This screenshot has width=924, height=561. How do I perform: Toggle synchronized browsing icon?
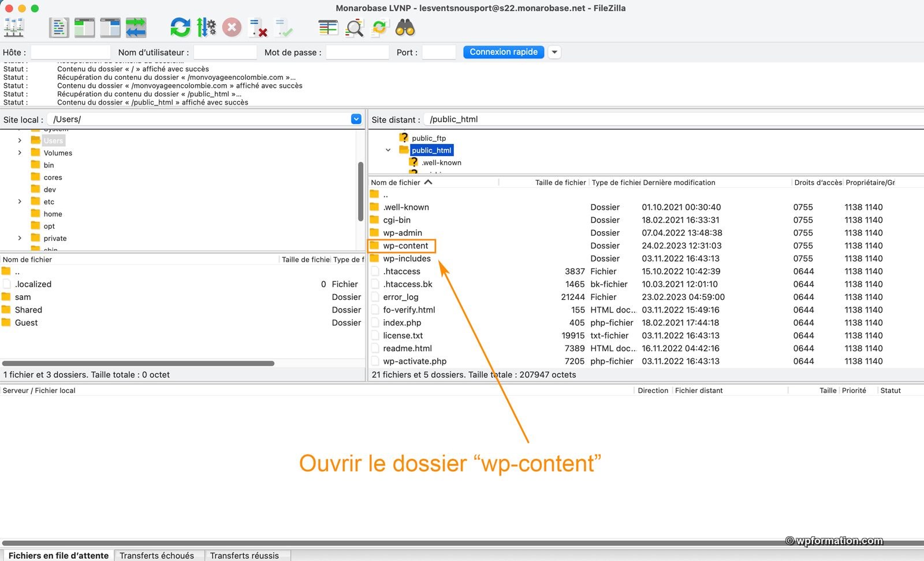(x=379, y=28)
